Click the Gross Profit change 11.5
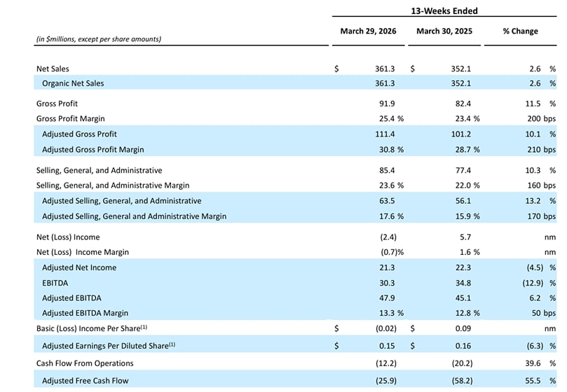 pyautogui.click(x=533, y=104)
